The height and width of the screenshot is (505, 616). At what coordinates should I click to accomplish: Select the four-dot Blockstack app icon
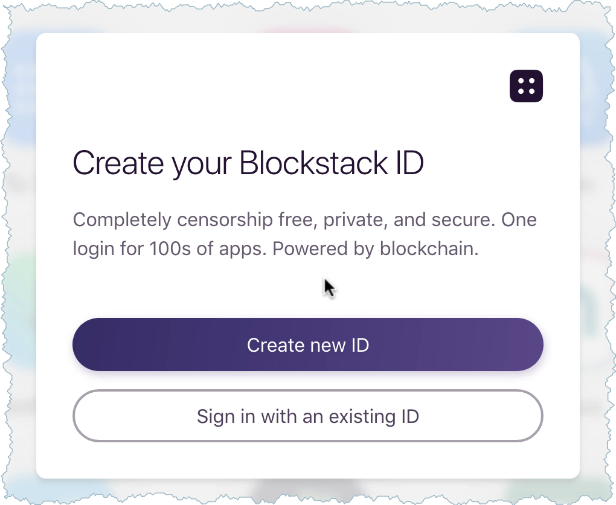click(526, 86)
